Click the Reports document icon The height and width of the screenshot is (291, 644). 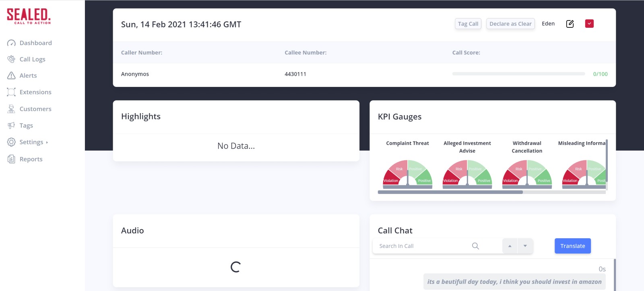[11, 159]
